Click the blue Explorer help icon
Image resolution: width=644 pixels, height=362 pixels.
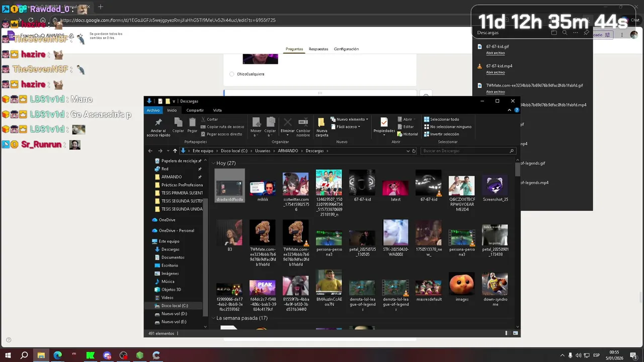pos(517,110)
